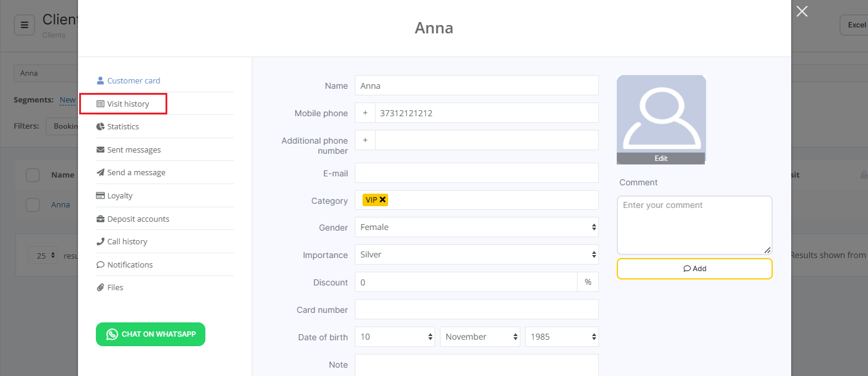
Task: Click the plus prefix on Mobile phone
Action: click(x=365, y=113)
